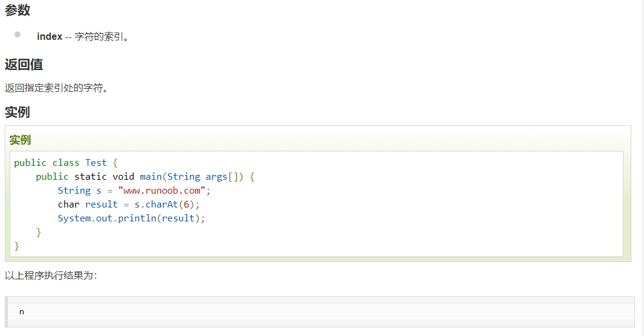Screen dimensions: 644x336
Task: Click the 以上程序执行结果为 text
Action: (51, 276)
